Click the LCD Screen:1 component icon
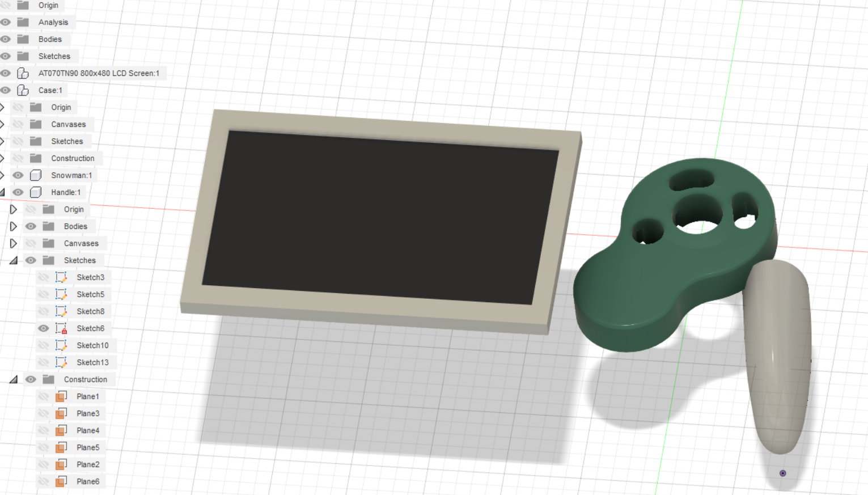 (23, 73)
